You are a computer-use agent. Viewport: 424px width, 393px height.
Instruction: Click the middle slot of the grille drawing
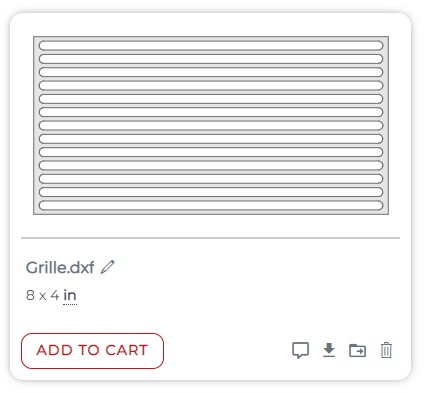211,125
